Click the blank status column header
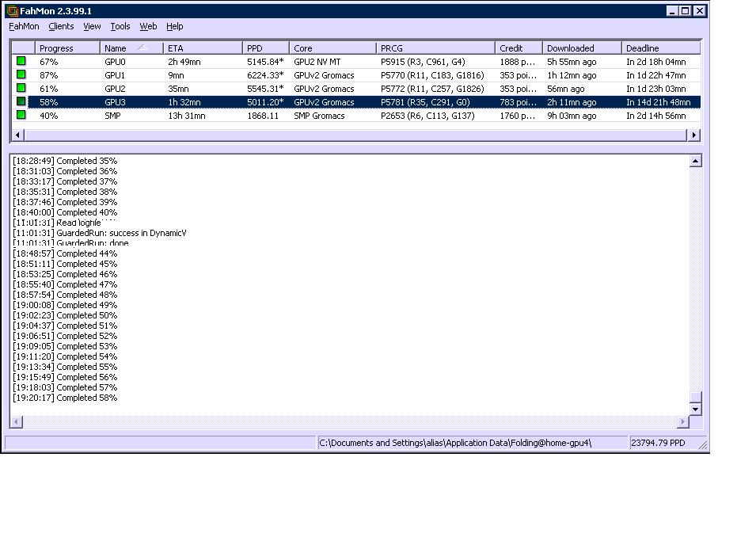The width and height of the screenshot is (756, 541). click(23, 48)
